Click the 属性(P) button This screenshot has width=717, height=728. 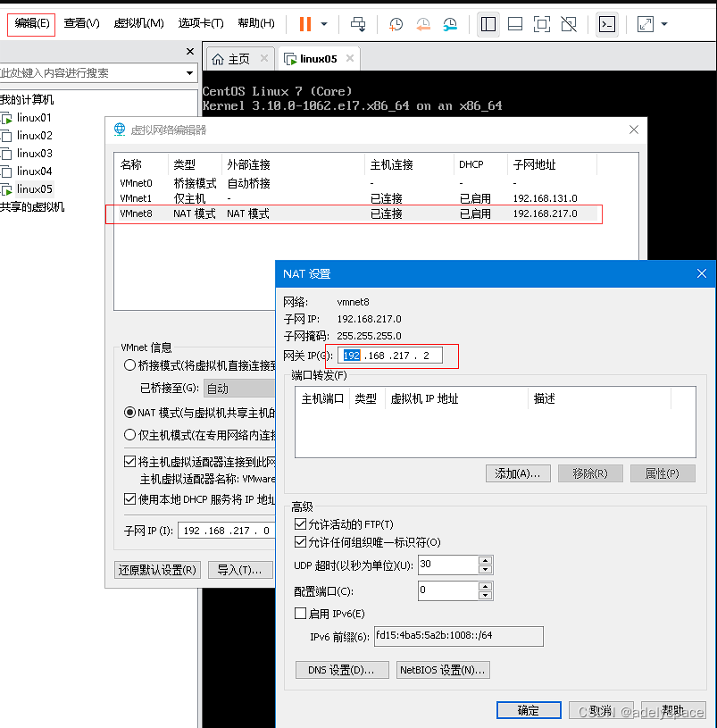pos(663,473)
